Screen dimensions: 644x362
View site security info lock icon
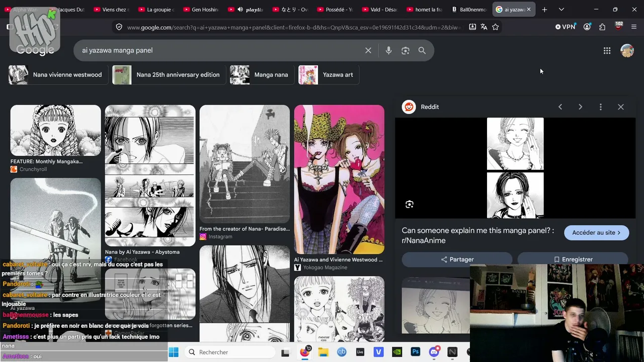click(119, 27)
